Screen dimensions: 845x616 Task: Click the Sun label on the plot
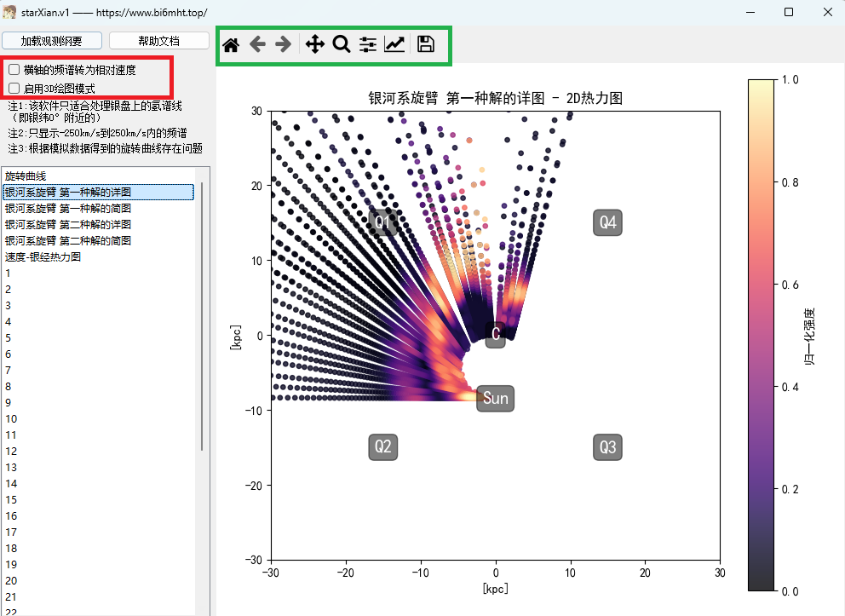[495, 399]
